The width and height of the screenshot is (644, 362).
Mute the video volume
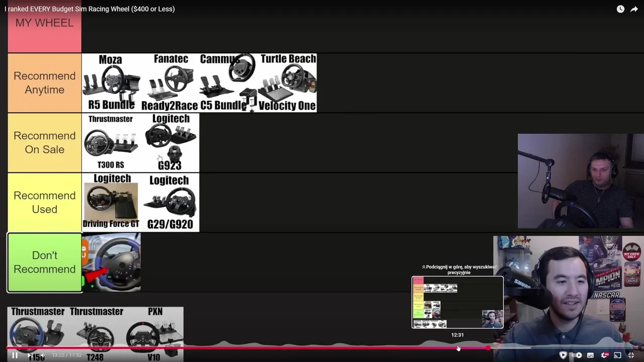42,355
